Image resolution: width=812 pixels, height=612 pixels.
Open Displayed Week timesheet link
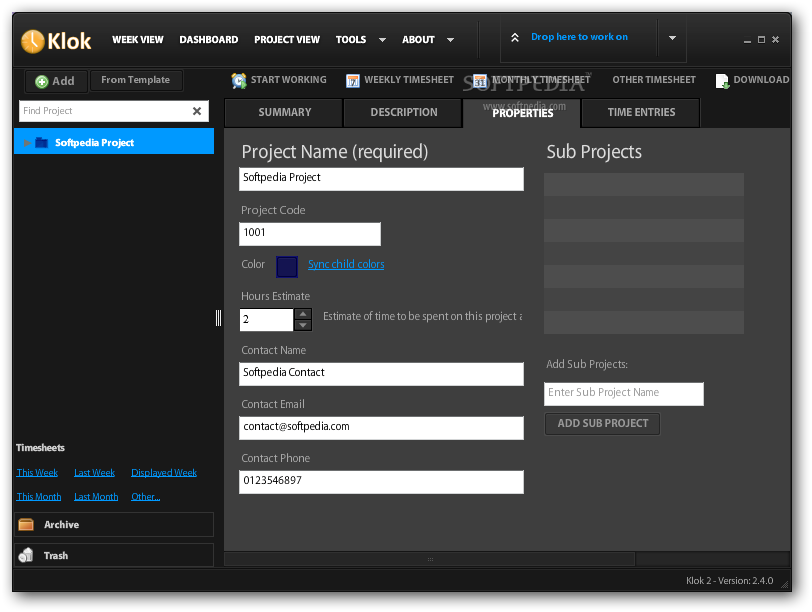164,473
